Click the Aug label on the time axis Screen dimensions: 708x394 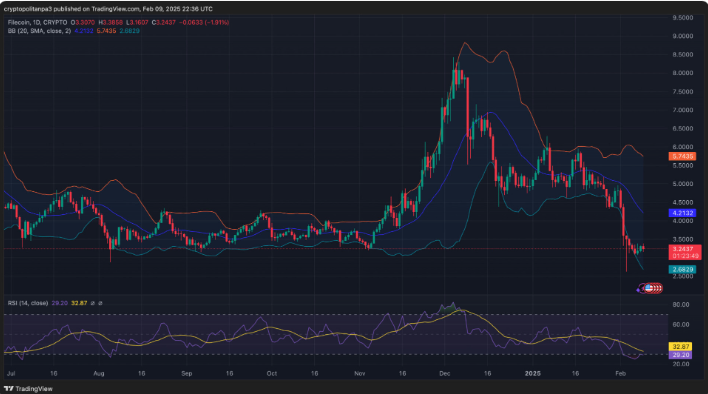98,374
